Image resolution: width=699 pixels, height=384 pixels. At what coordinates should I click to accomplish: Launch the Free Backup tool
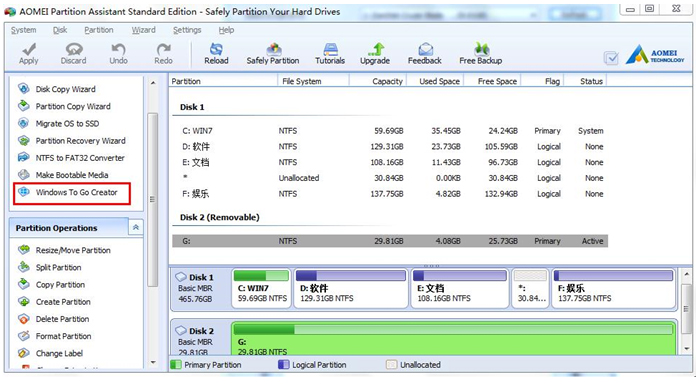[481, 54]
